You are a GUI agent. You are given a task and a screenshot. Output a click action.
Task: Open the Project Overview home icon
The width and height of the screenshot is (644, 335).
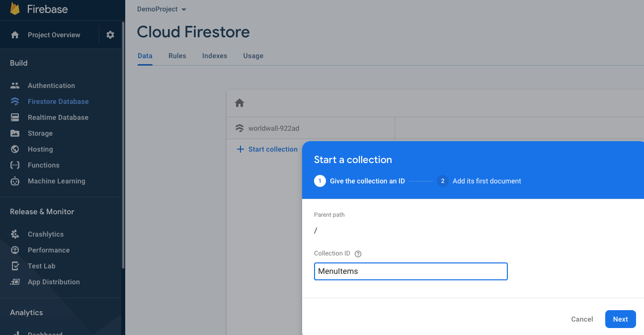click(x=15, y=35)
